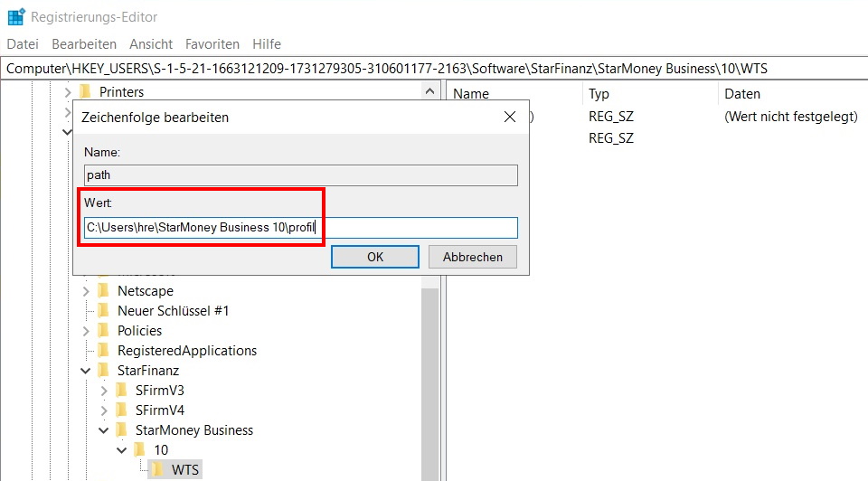Click the Registrierungs-Editor app icon
Screen dimensions: 868x481
tap(16, 17)
